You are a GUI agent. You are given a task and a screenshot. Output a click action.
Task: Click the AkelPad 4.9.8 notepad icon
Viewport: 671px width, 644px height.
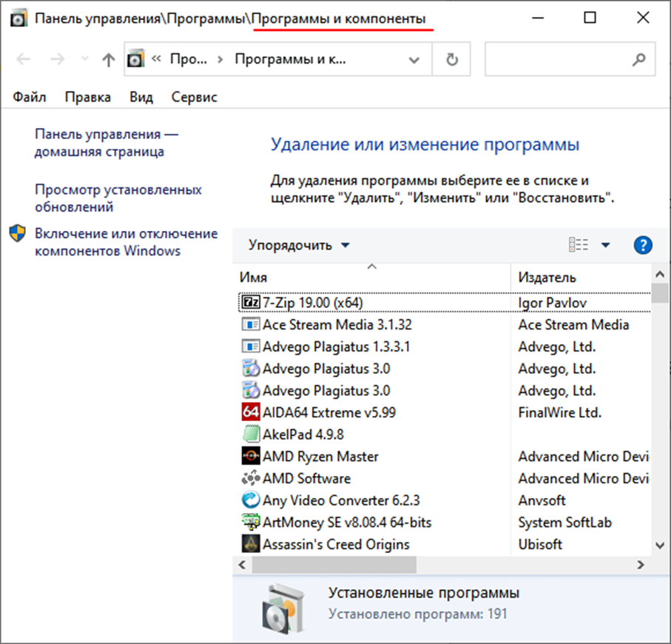tap(251, 434)
